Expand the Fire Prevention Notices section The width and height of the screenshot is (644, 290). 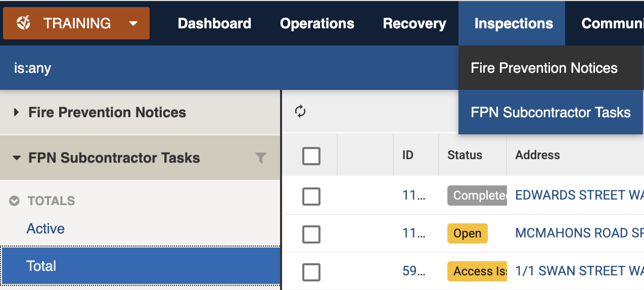(17, 112)
